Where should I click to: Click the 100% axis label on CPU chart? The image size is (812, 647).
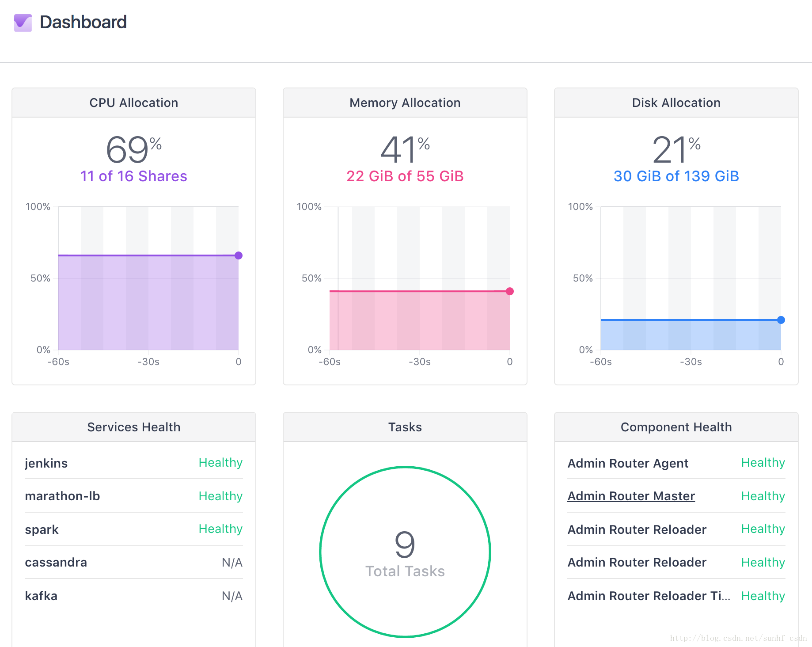[x=38, y=206]
